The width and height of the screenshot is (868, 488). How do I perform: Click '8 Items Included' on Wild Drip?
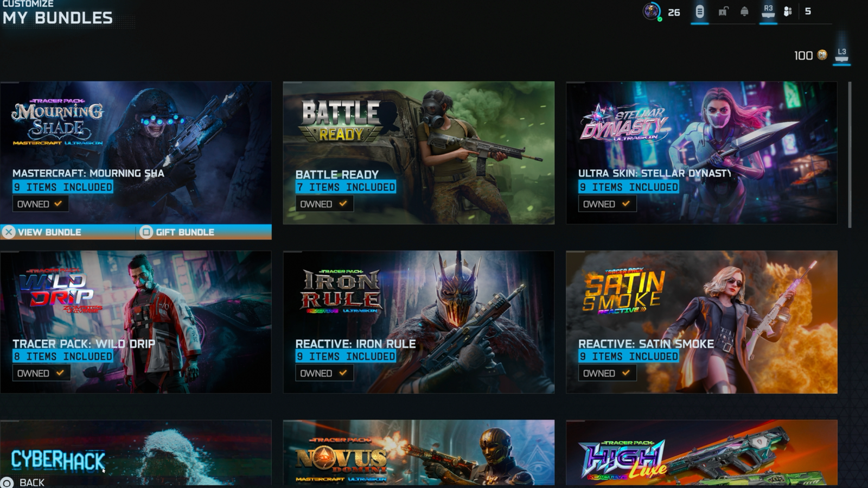point(63,356)
